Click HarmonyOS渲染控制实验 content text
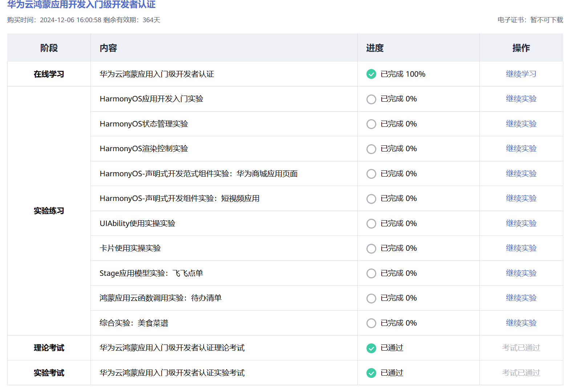This screenshot has width=588, height=387. click(144, 149)
